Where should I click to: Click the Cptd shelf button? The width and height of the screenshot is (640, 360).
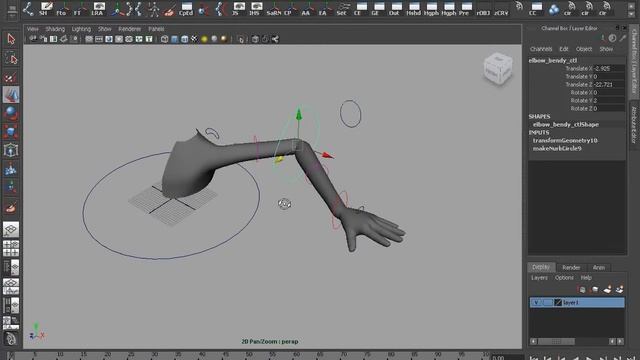click(186, 8)
